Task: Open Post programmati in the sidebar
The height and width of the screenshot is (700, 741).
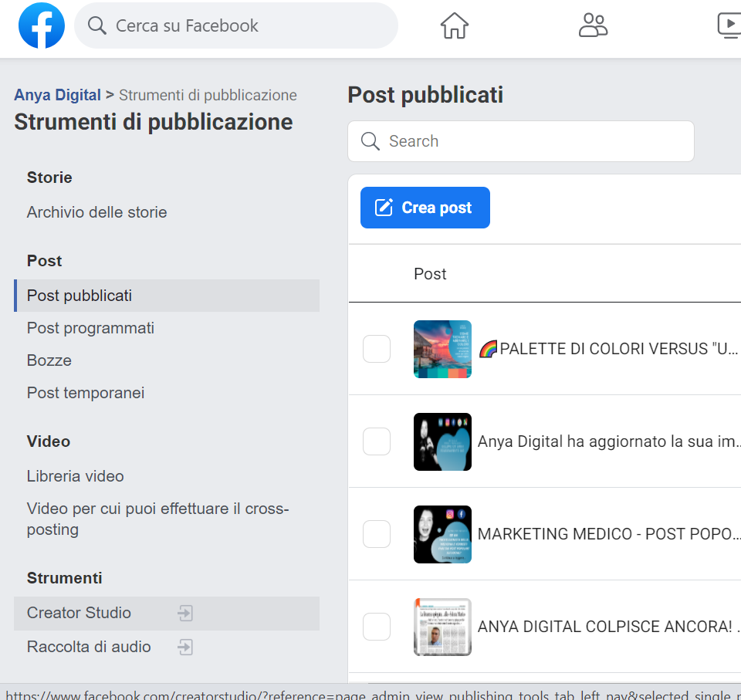Action: pyautogui.click(x=90, y=328)
